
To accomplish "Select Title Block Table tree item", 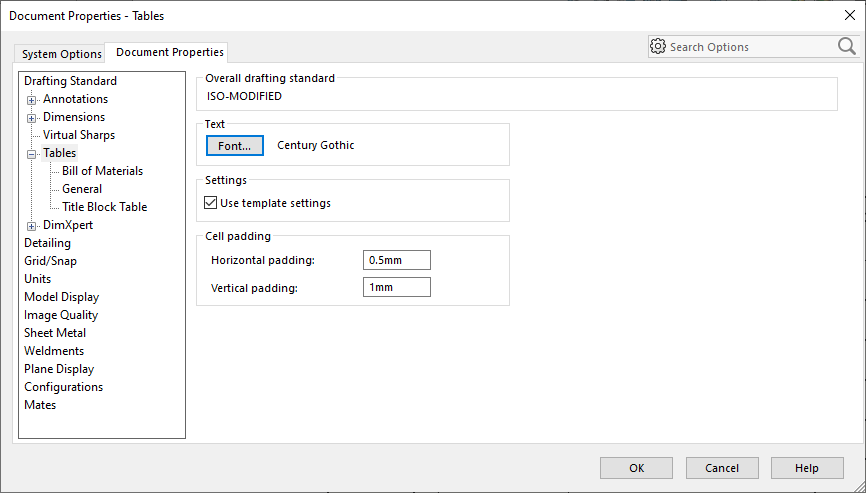I will 104,207.
